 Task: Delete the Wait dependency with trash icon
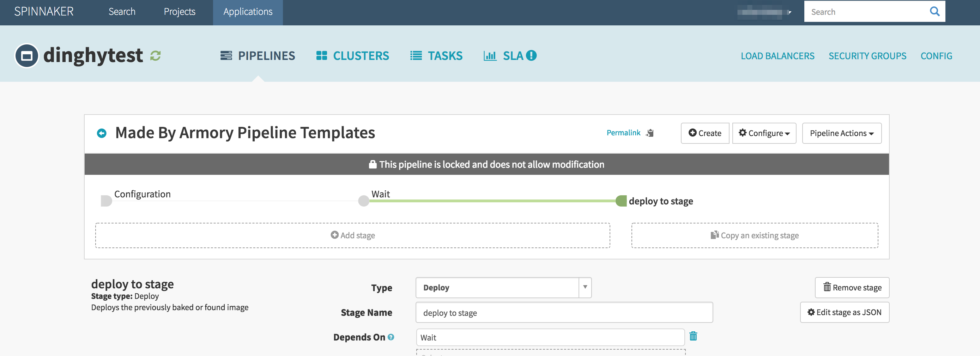click(693, 336)
